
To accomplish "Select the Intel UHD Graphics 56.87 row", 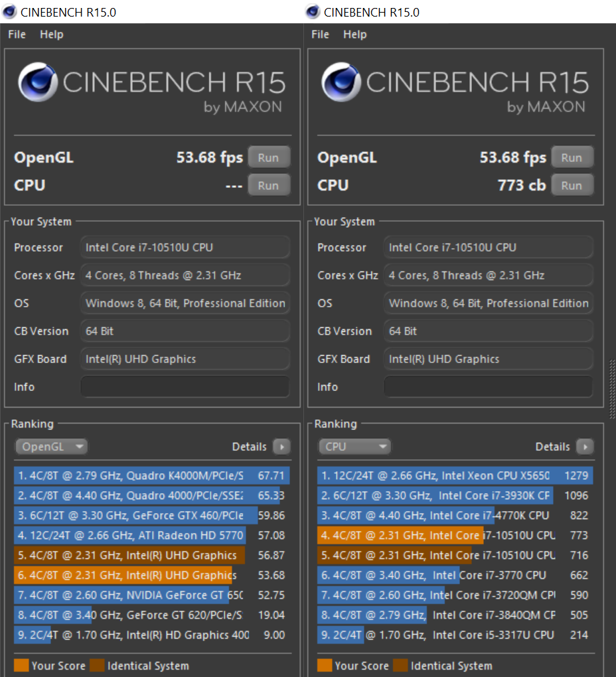I will (x=152, y=555).
